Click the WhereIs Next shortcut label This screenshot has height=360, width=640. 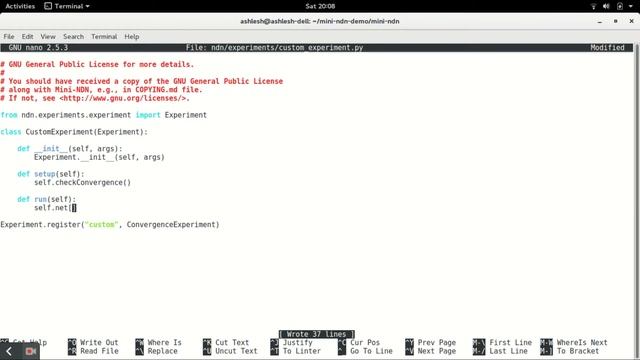(582, 342)
